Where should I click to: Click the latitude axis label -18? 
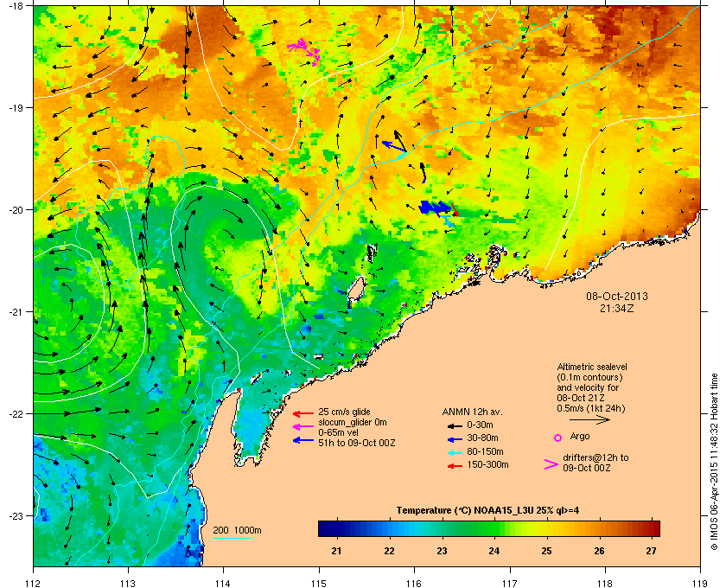pos(16,6)
